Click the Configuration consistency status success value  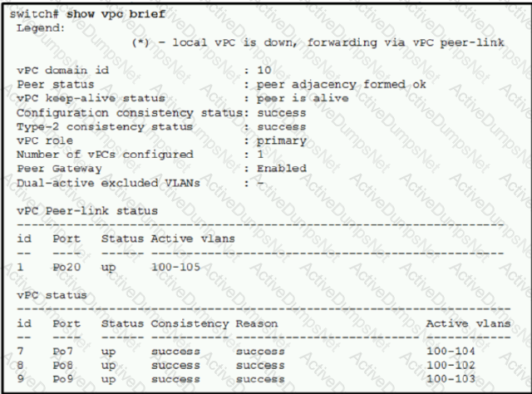coord(281,113)
